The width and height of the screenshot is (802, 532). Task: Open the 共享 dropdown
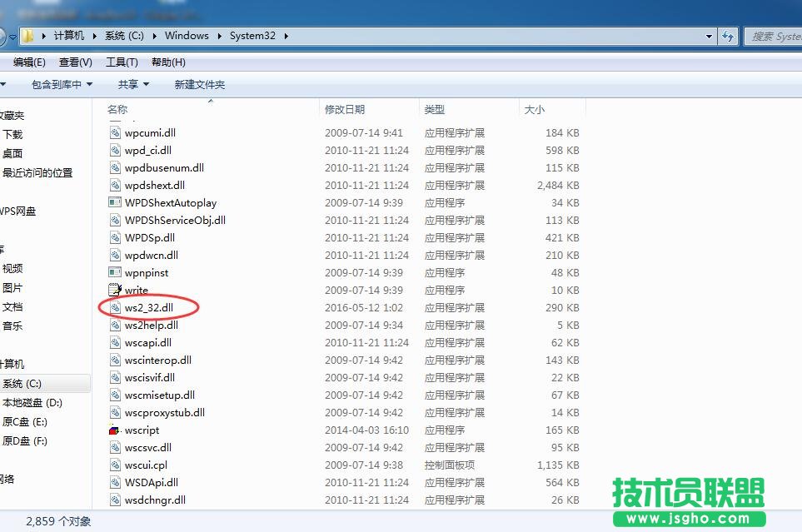[132, 83]
